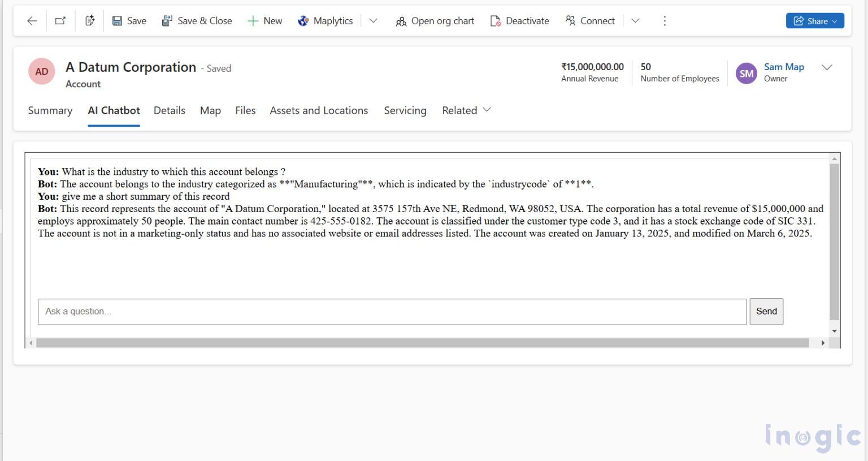This screenshot has width=868, height=461.
Task: Expand the Connect dropdown chevron
Action: [x=635, y=21]
